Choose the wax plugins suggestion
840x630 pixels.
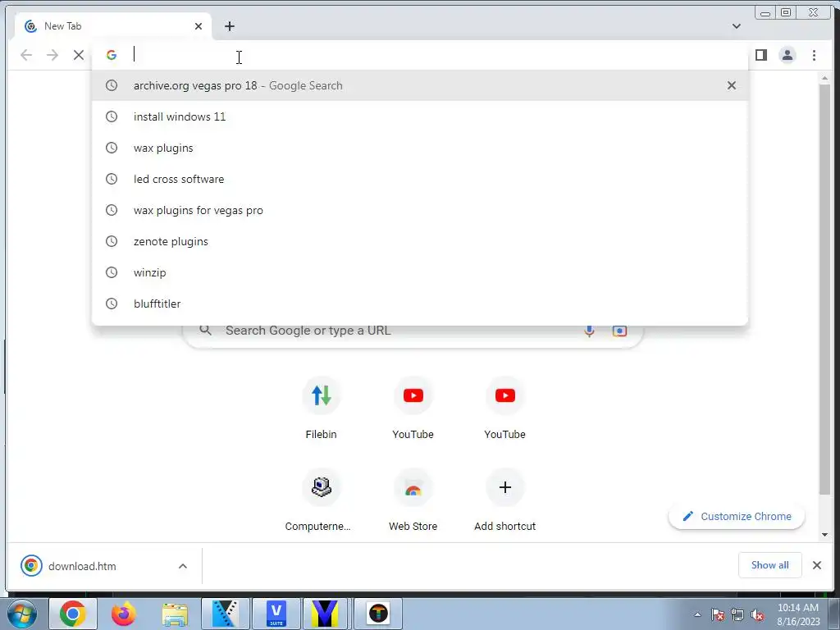[419, 148]
